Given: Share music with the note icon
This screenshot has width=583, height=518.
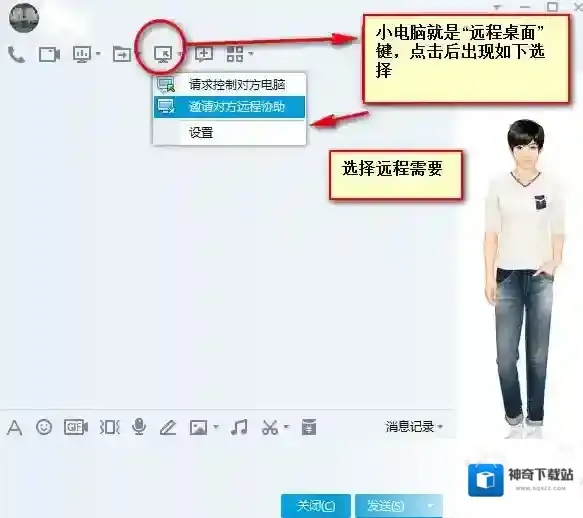Looking at the screenshot, I should pyautogui.click(x=239, y=427).
